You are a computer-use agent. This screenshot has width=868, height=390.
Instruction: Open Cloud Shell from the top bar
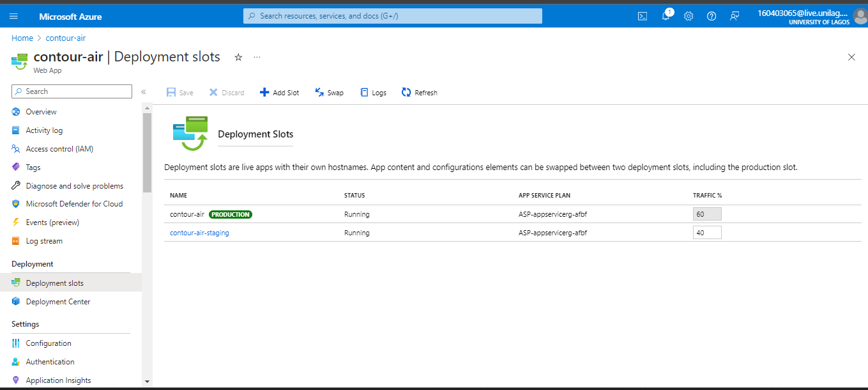tap(643, 16)
